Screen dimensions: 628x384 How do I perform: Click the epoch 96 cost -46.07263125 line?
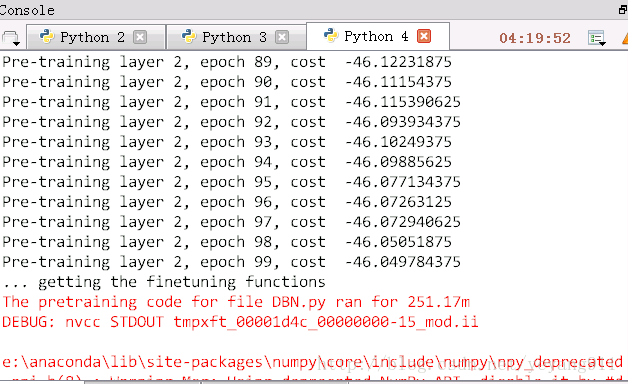coord(227,202)
